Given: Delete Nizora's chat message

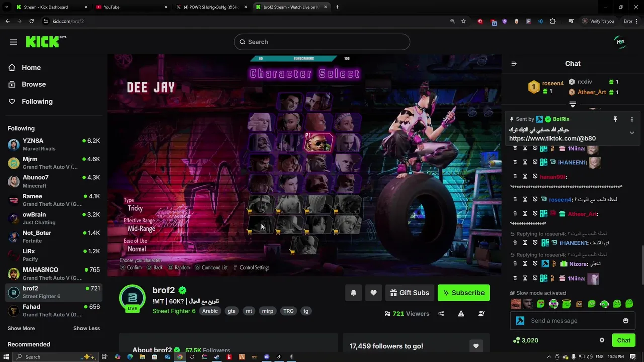Looking at the screenshot, I should pos(515,264).
